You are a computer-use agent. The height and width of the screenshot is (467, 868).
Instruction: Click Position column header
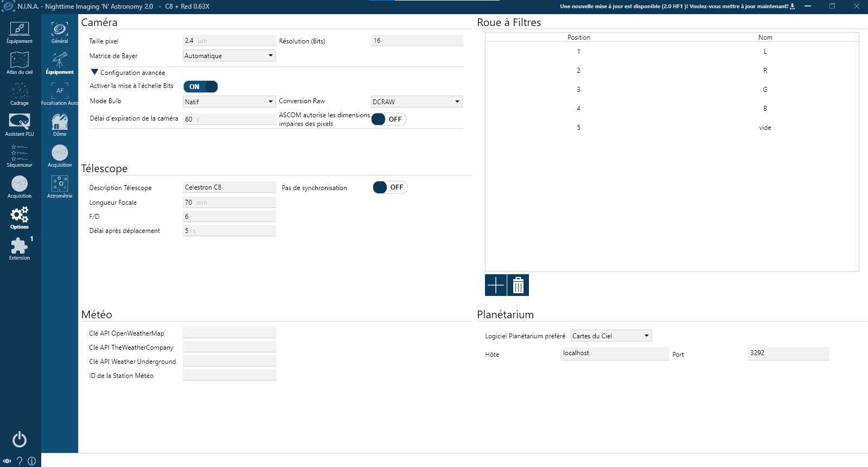click(x=579, y=37)
